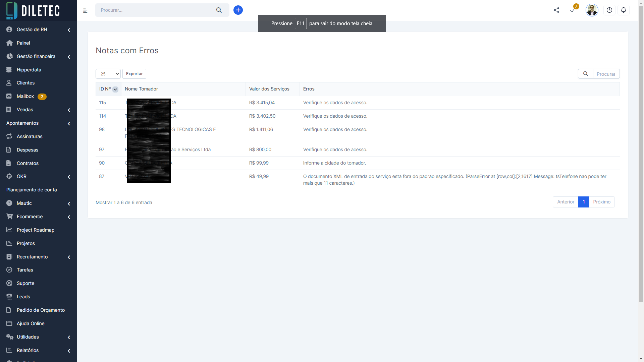Expand the Vendas sidebar menu
Image resolution: width=644 pixels, height=362 pixels.
point(25,110)
